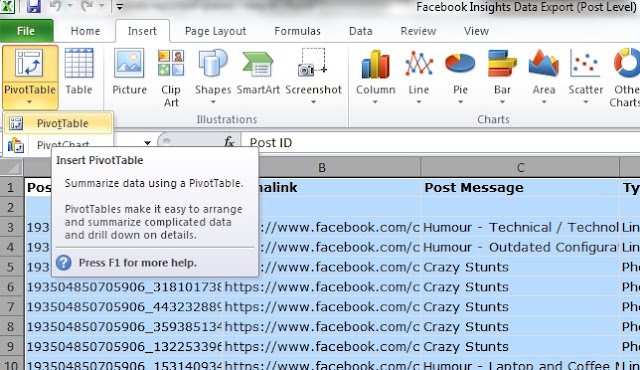Viewport: 640px width, 370px height.
Task: Insert an Area chart
Action: pyautogui.click(x=544, y=76)
